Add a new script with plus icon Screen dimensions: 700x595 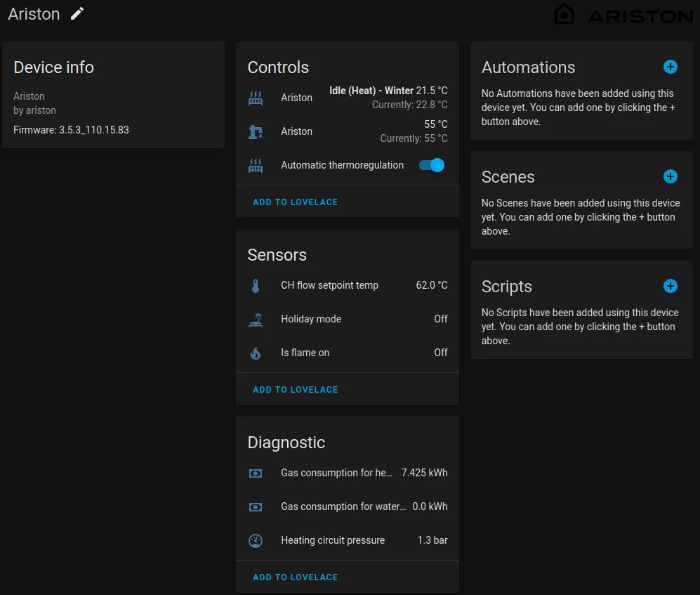670,286
